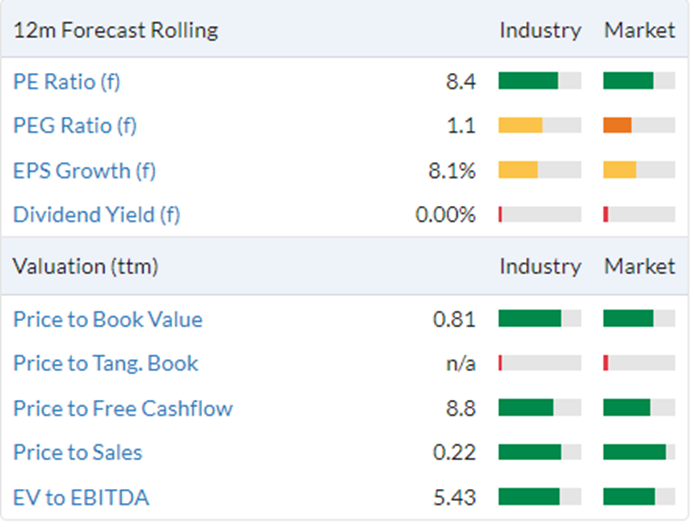Viewport: 694px width, 527px height.
Task: Open the EPS Growth (f) metric link
Action: point(85,171)
